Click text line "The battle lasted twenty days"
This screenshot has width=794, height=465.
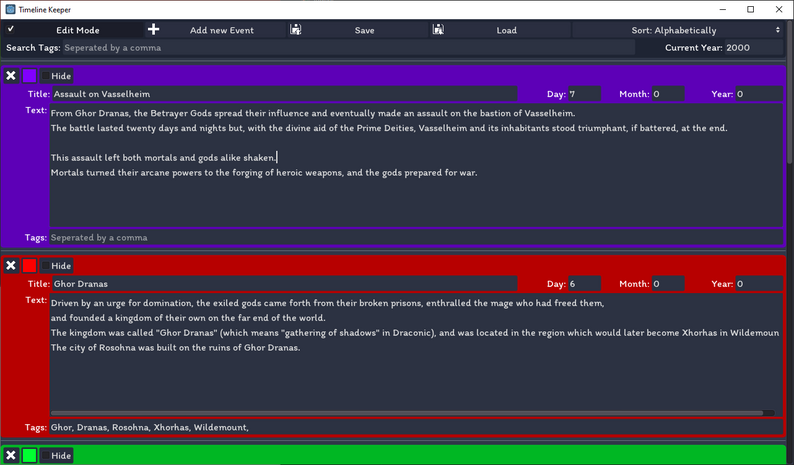pyautogui.click(x=389, y=128)
